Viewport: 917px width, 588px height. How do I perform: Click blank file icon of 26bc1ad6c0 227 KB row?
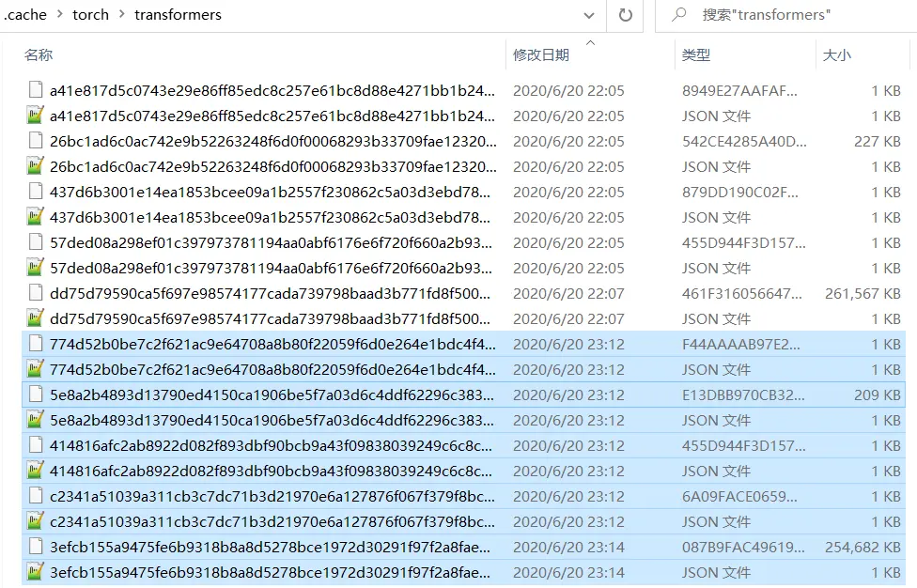click(x=36, y=141)
